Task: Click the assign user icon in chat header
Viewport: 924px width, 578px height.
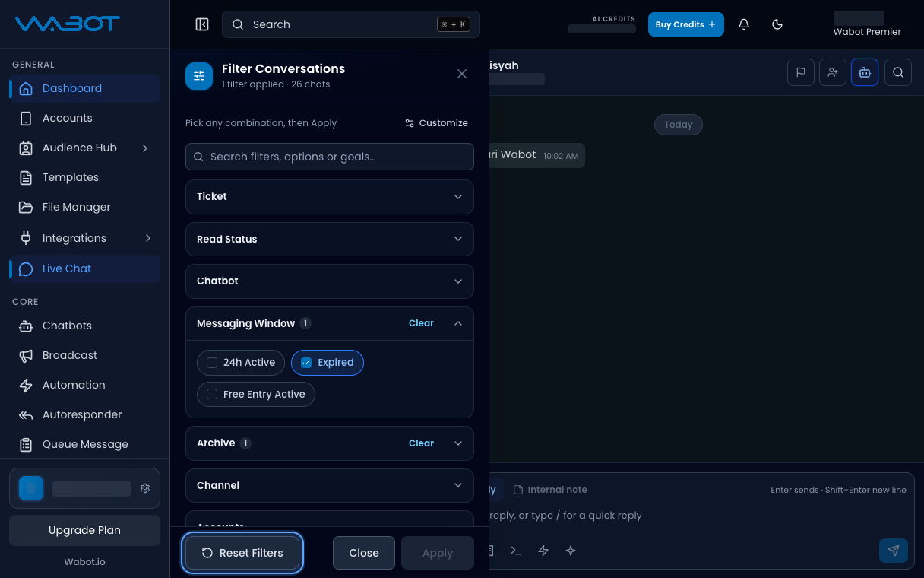Action: [x=833, y=72]
